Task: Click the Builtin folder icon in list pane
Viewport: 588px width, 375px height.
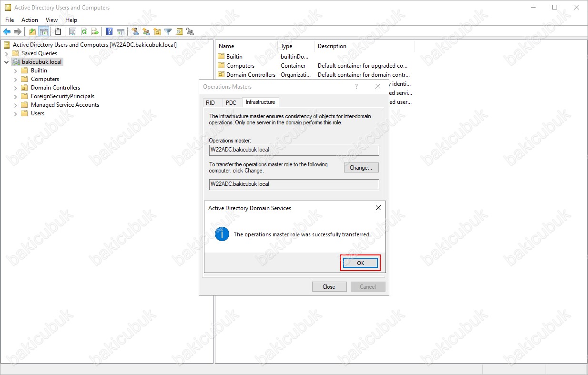Action: (x=221, y=56)
